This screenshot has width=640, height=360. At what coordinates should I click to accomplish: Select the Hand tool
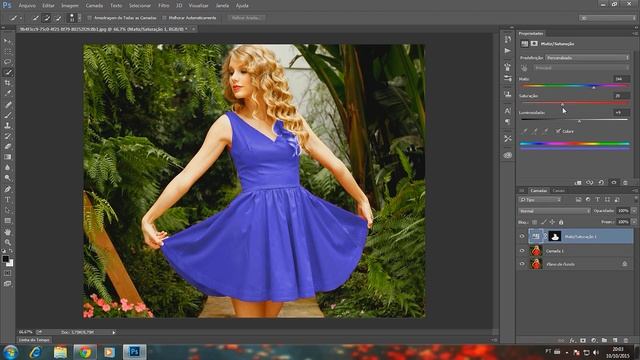7,232
